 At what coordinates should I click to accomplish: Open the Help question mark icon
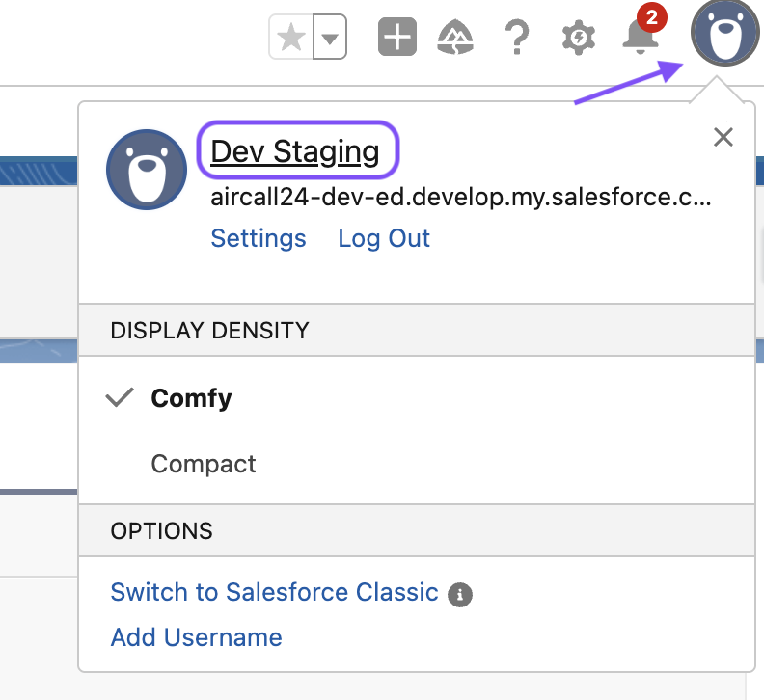[x=517, y=37]
